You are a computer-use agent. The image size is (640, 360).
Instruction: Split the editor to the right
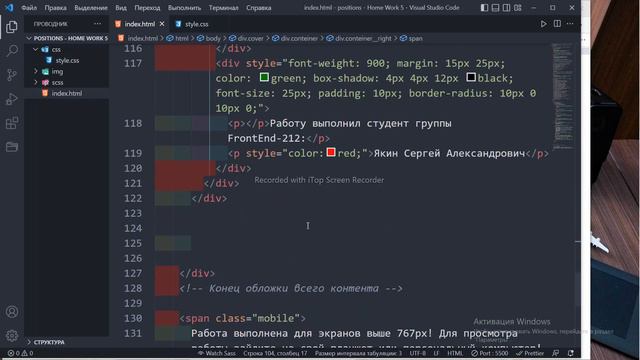557,24
